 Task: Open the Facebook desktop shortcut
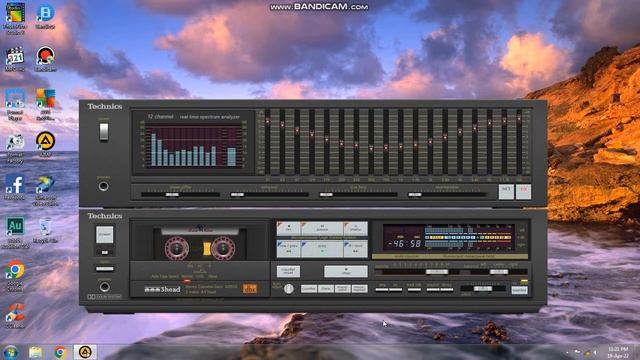pyautogui.click(x=15, y=188)
